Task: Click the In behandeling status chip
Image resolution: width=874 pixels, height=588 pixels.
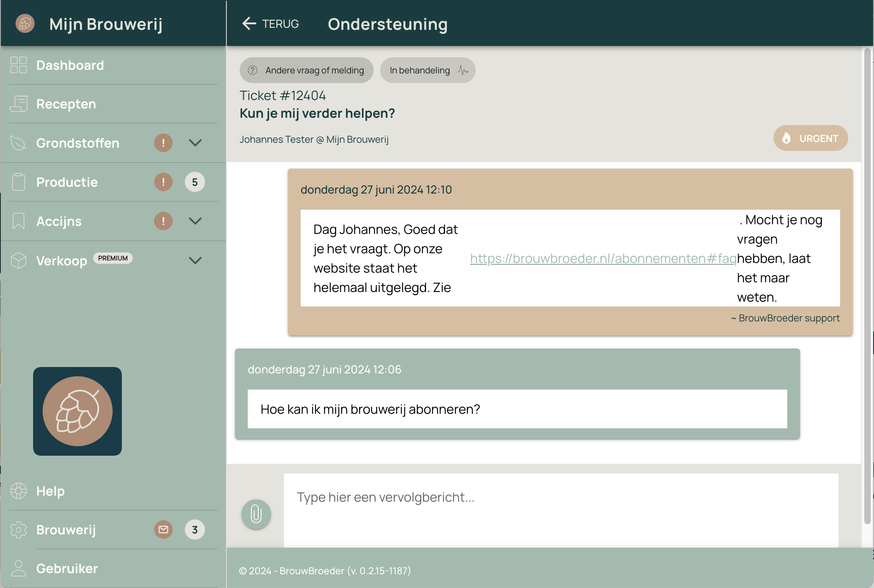Action: [x=427, y=70]
